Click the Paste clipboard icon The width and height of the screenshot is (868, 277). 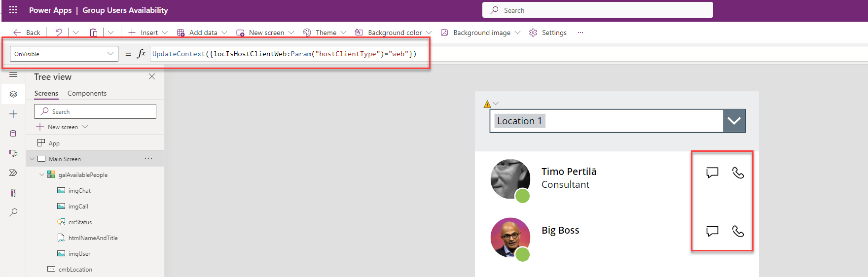pyautogui.click(x=93, y=33)
